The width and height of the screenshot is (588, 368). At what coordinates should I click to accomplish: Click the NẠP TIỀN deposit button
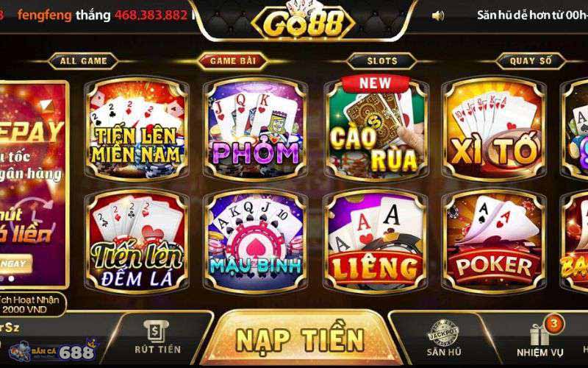(x=300, y=339)
